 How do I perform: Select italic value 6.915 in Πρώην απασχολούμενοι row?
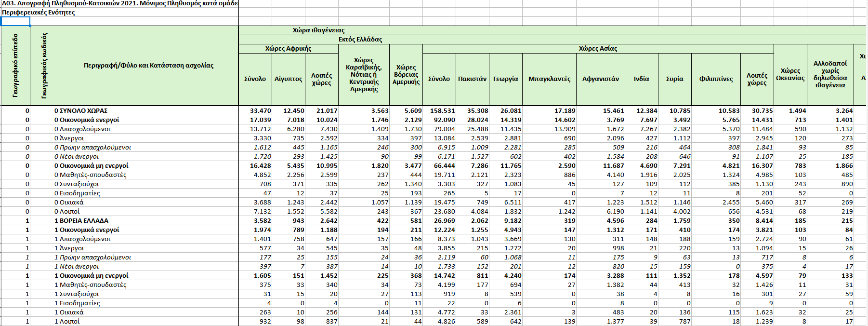[x=447, y=148]
